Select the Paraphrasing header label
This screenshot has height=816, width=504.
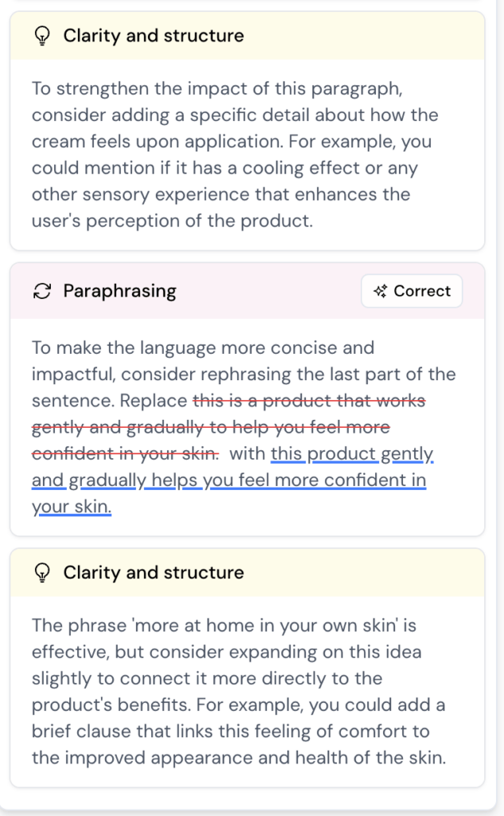click(x=119, y=292)
